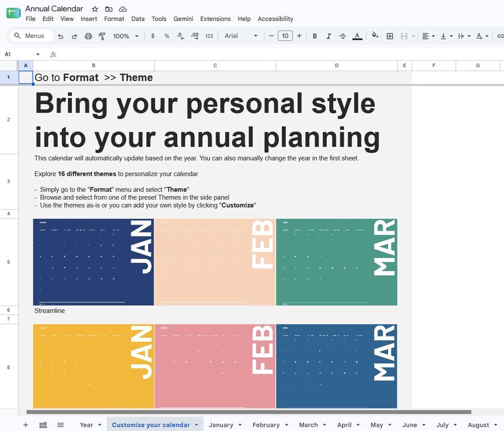Format as percent icon
The width and height of the screenshot is (504, 431).
pos(166,36)
